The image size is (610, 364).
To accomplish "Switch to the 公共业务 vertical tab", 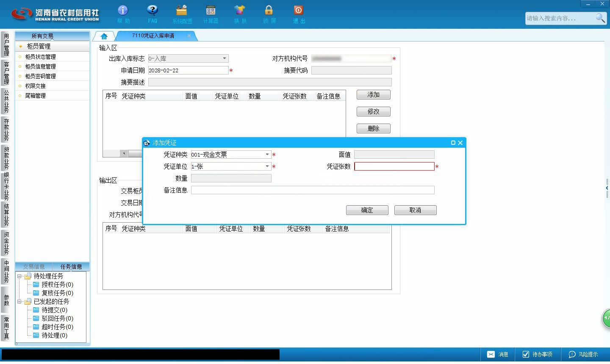I will tap(6, 101).
